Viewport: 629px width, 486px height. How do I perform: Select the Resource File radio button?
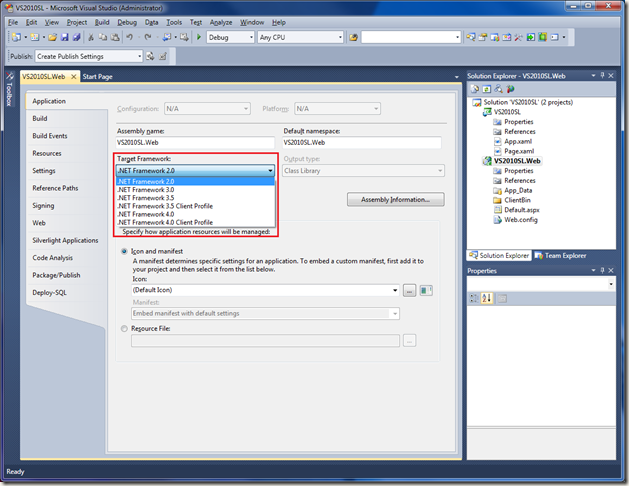pos(124,328)
